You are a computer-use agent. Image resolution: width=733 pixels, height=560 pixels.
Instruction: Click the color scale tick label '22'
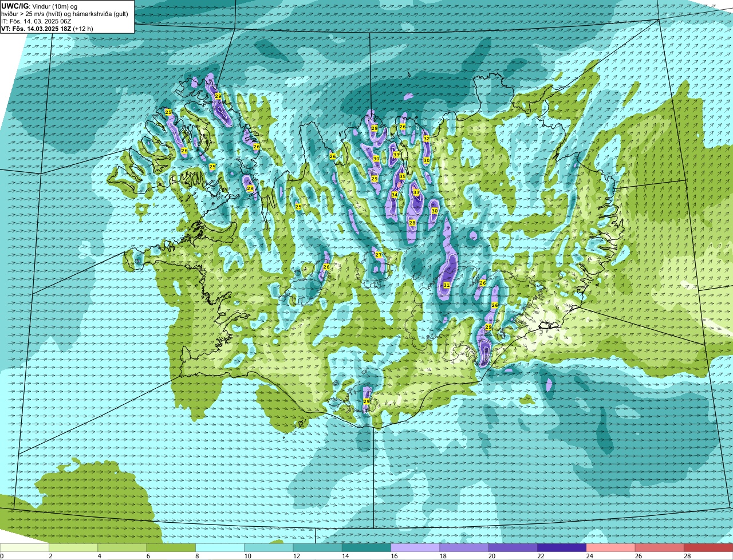click(541, 556)
